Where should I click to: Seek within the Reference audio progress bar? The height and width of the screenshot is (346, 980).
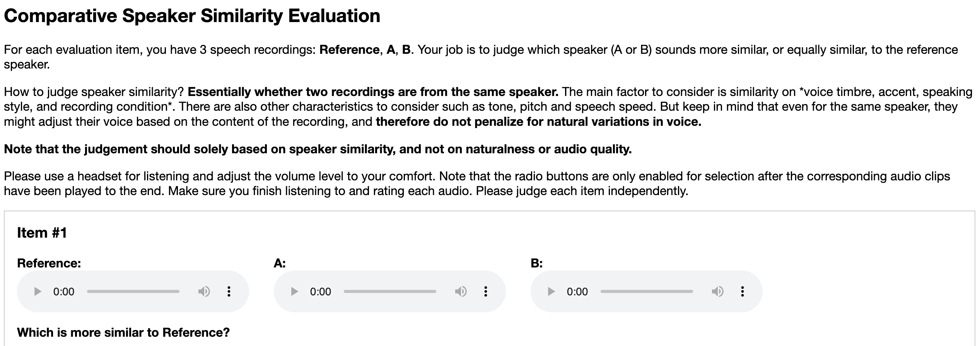point(133,291)
